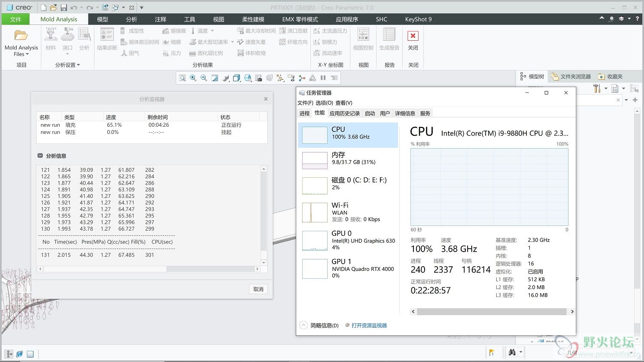
Task: Click the horizontal scrollbar in 分析信息 log
Action: coord(105,269)
